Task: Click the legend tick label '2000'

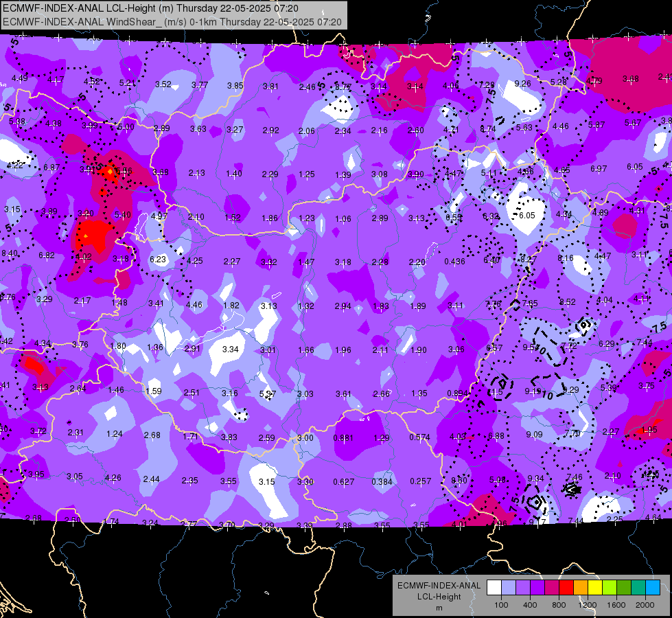Action: click(645, 605)
